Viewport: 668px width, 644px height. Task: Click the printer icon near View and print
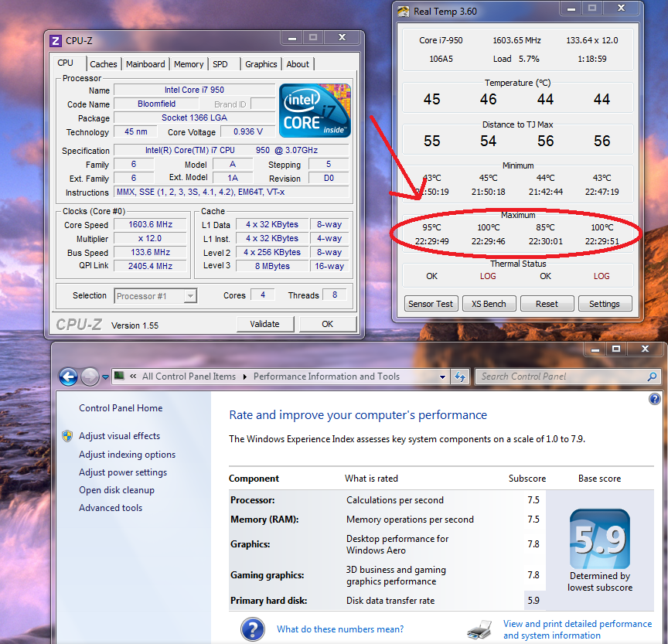click(479, 629)
